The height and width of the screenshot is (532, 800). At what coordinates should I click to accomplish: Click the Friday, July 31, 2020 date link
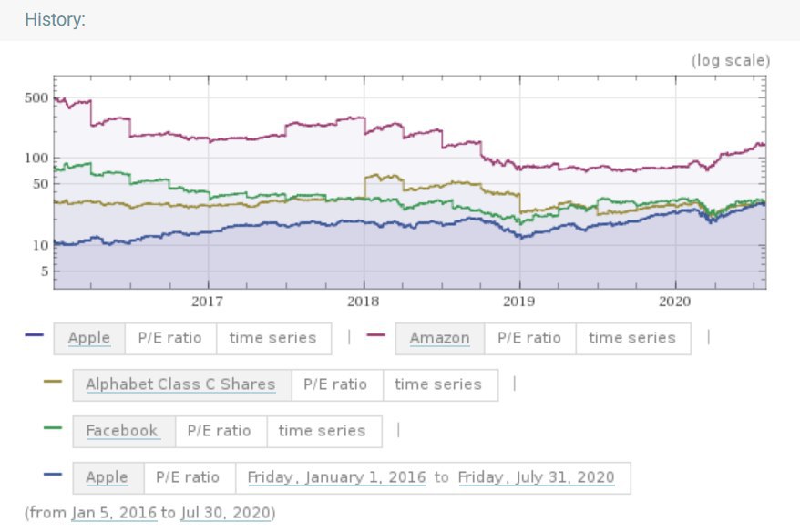click(x=537, y=477)
